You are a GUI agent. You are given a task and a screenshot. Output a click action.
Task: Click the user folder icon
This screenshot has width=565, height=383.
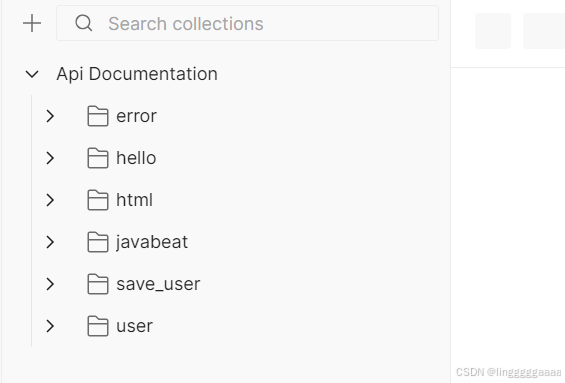point(98,326)
